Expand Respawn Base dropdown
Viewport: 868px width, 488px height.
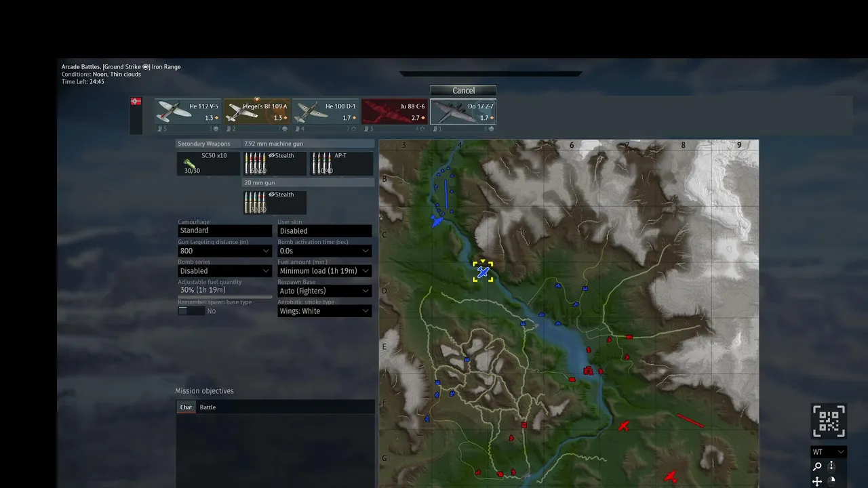pyautogui.click(x=324, y=291)
